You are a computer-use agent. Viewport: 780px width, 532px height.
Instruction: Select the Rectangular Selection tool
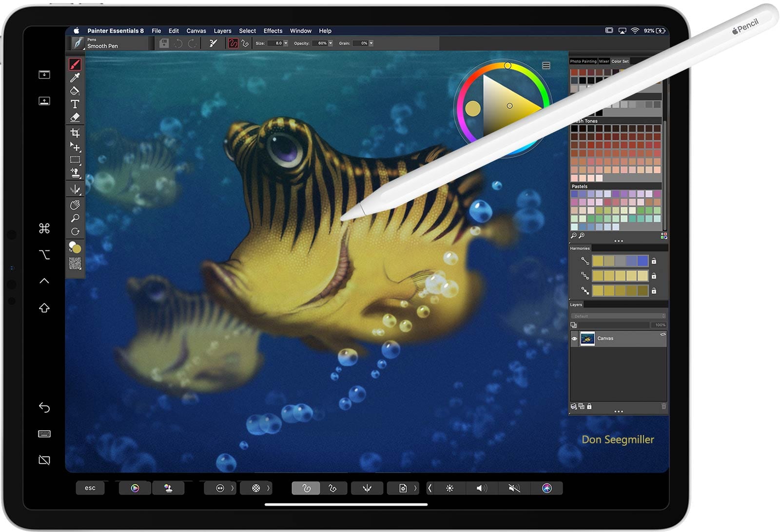point(75,160)
